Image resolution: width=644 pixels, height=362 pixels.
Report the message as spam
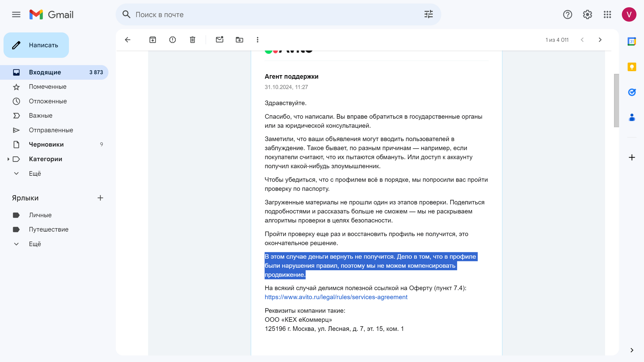coord(172,40)
